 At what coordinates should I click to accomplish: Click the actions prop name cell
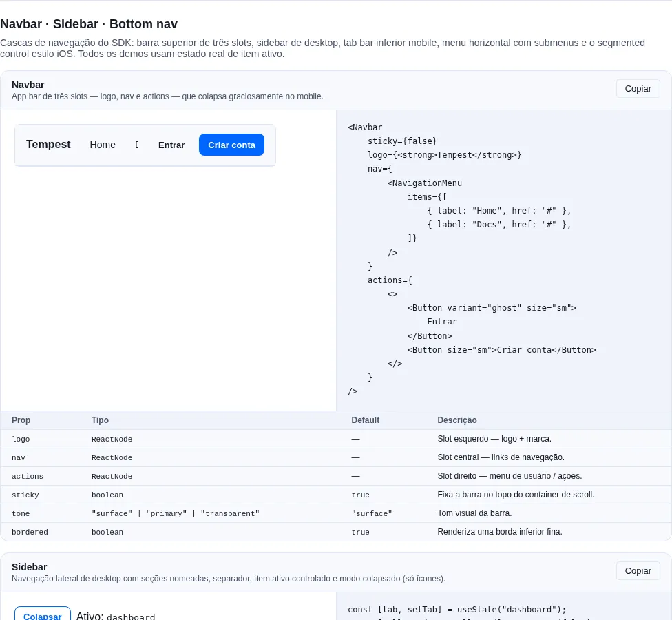(28, 476)
